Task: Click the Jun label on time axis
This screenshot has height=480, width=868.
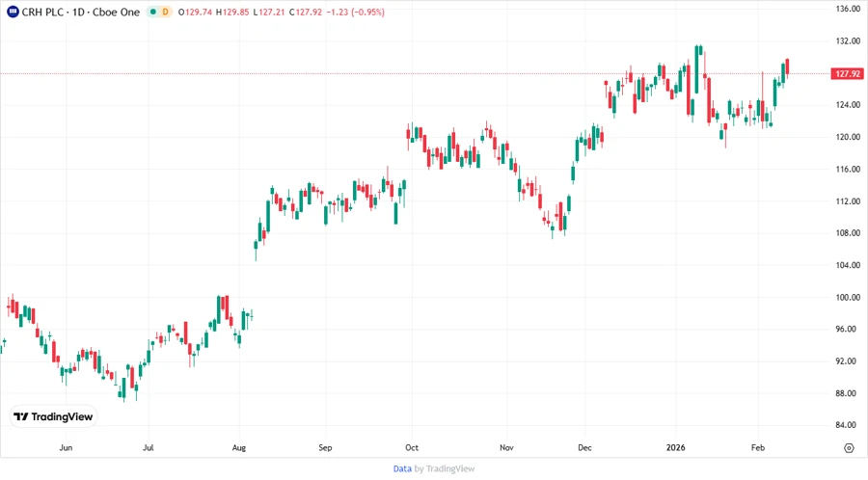Action: (66, 447)
